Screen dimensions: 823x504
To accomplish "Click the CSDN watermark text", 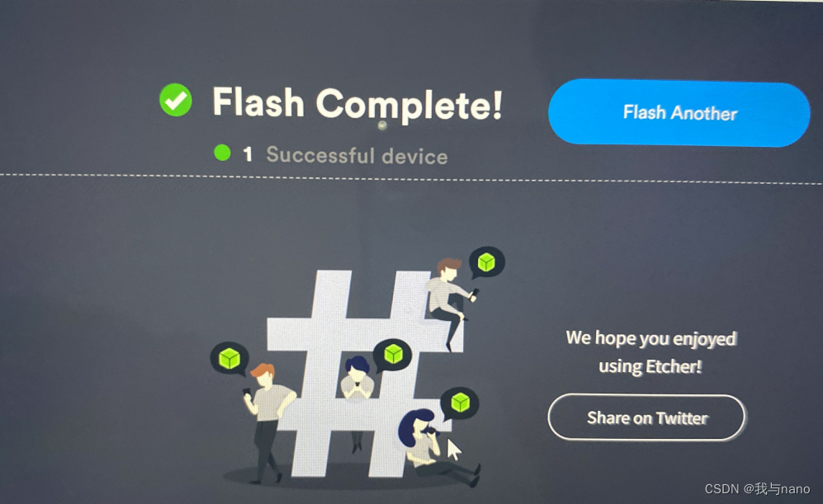I will click(757, 489).
